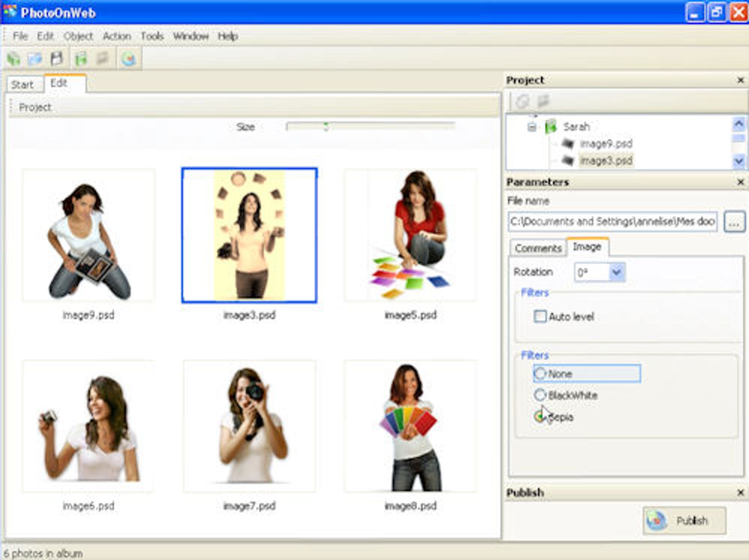Click the globe publish icon in the toolbar
Image resolution: width=749 pixels, height=560 pixels.
[x=128, y=59]
